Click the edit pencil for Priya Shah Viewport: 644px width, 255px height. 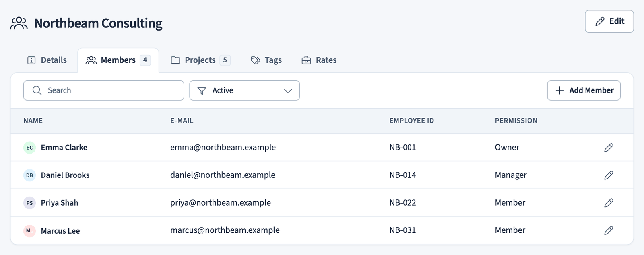pyautogui.click(x=609, y=203)
